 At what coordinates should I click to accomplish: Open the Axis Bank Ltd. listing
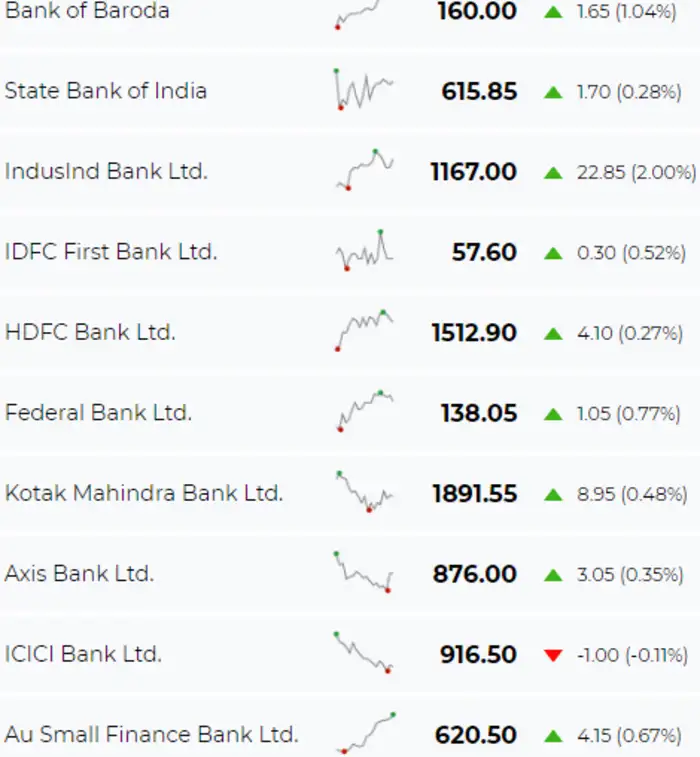[x=79, y=574]
